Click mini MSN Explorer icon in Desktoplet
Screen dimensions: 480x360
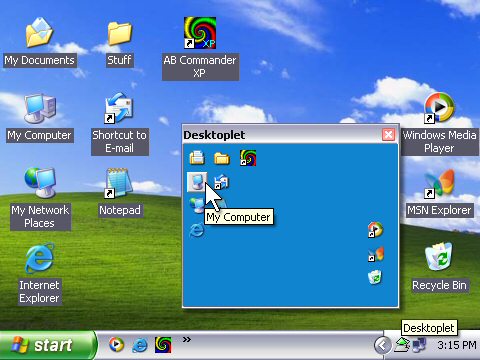pos(376,254)
